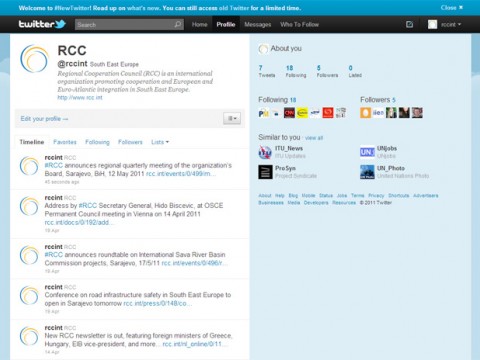Open the CNN avatar in Following

point(289,113)
